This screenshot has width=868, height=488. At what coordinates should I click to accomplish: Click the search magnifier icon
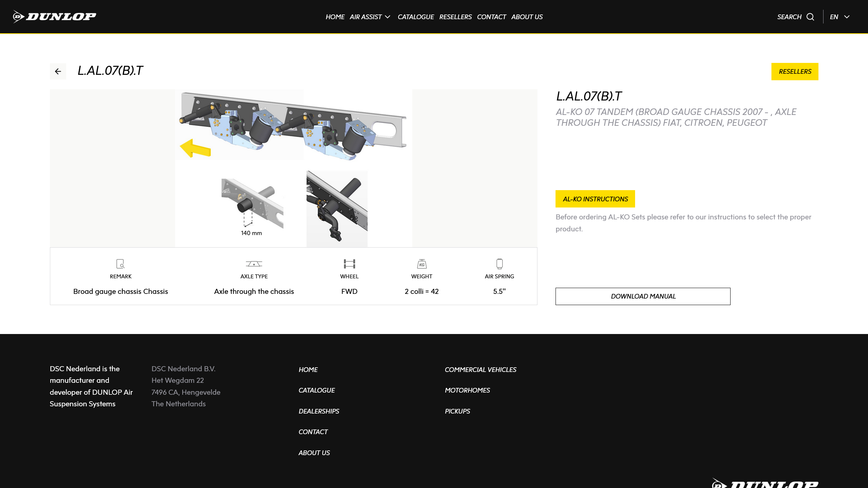pyautogui.click(x=810, y=17)
